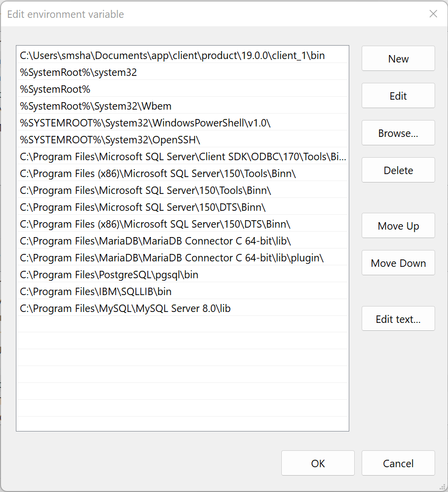Select the WindowsPowerShell\v1.0\ path entry
Screen dimensions: 448x492
point(183,123)
